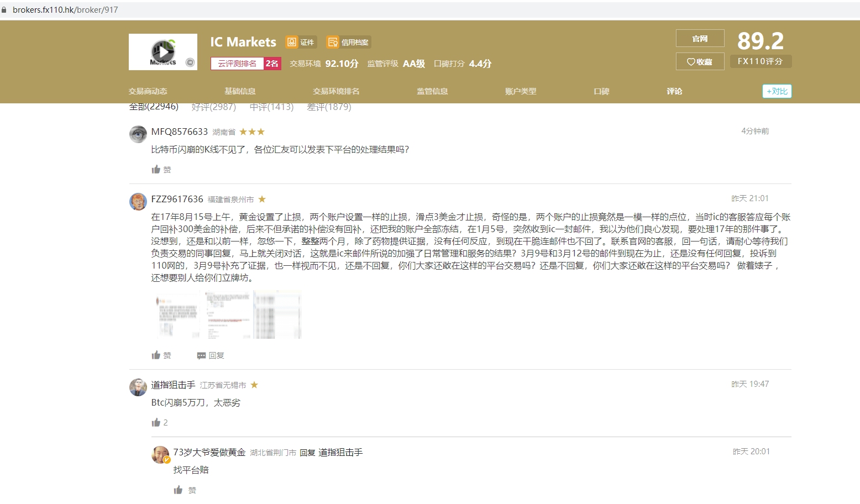The image size is (860, 504).
Task: Click the IC Markets broker title
Action: coord(243,42)
